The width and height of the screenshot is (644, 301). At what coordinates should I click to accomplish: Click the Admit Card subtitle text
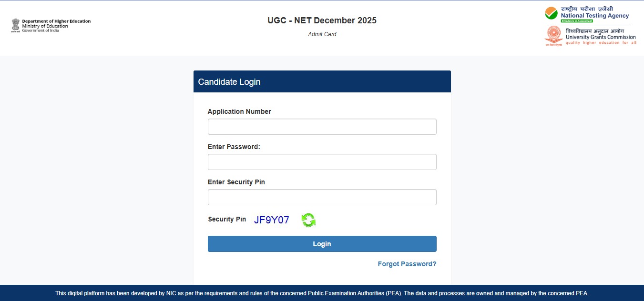point(322,34)
